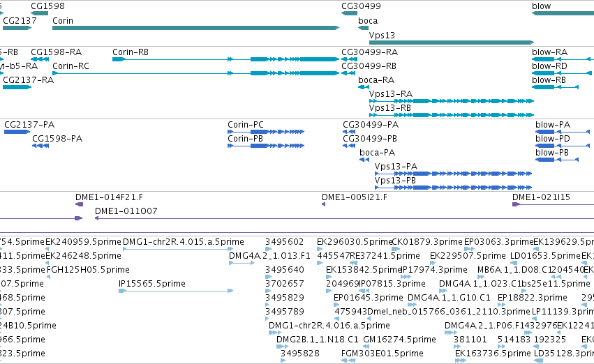Select the CG1598 gene label
Image resolution: width=594 pixels, height=364 pixels.
pyautogui.click(x=47, y=6)
